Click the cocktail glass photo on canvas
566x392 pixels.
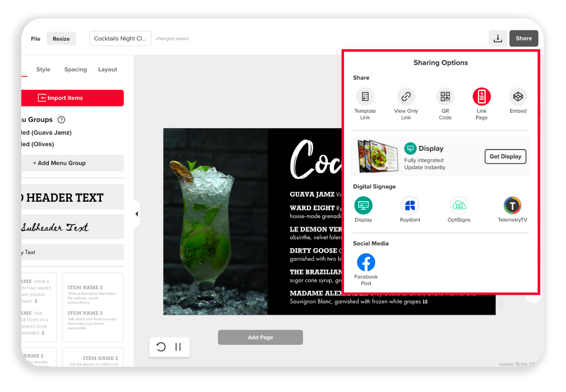pyautogui.click(x=216, y=221)
